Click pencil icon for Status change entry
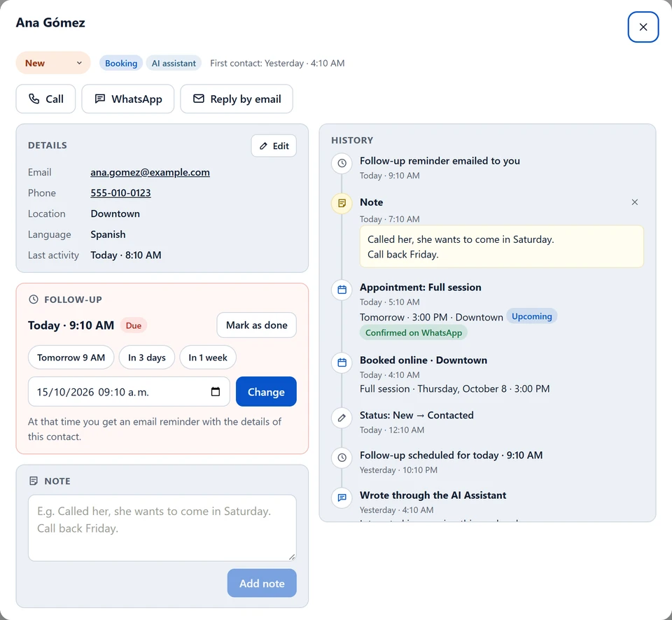This screenshot has height=620, width=672. [342, 418]
